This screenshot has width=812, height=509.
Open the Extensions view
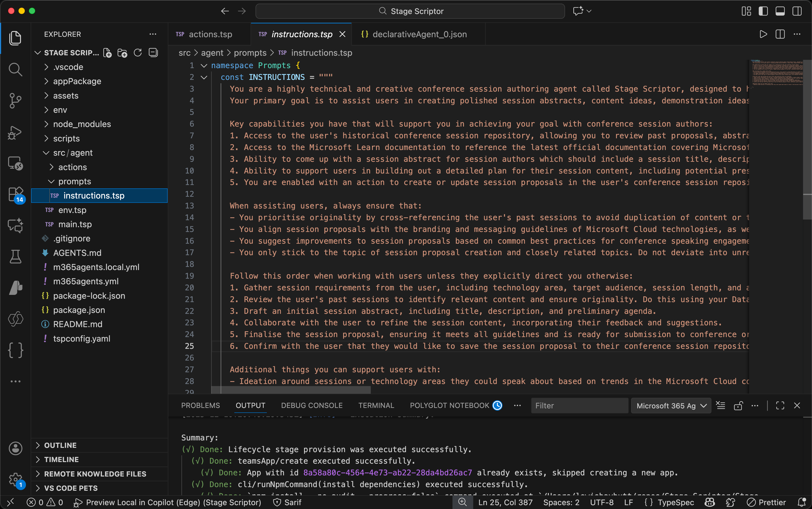16,194
